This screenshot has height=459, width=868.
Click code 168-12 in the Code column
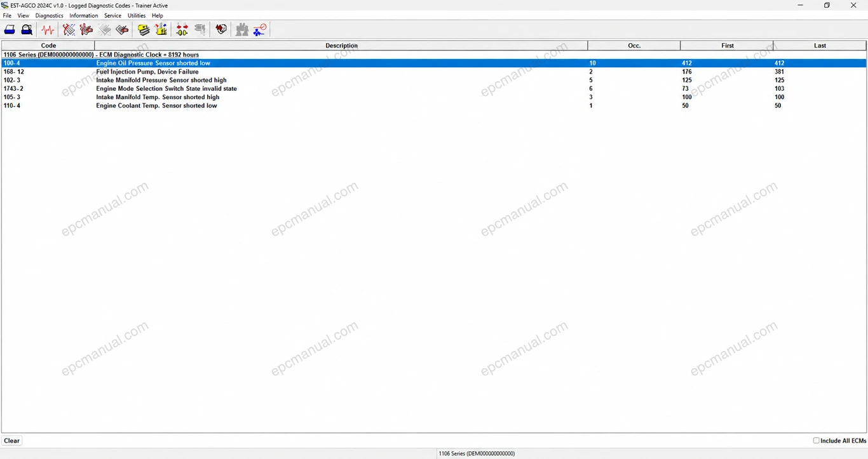(13, 72)
